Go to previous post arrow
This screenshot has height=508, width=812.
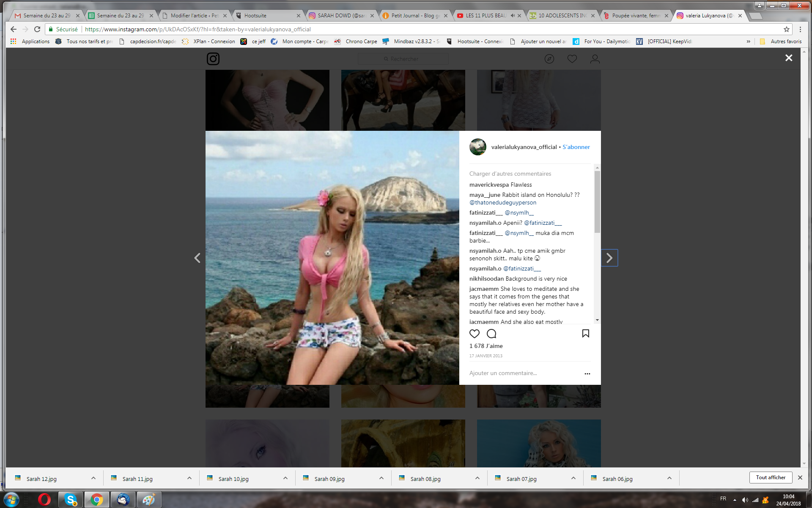coord(197,258)
